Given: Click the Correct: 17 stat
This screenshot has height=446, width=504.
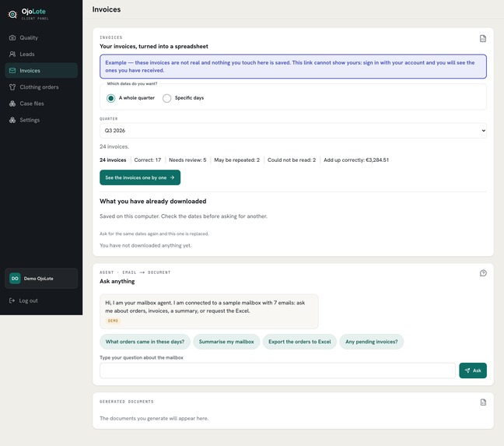Looking at the screenshot, I should click(148, 160).
